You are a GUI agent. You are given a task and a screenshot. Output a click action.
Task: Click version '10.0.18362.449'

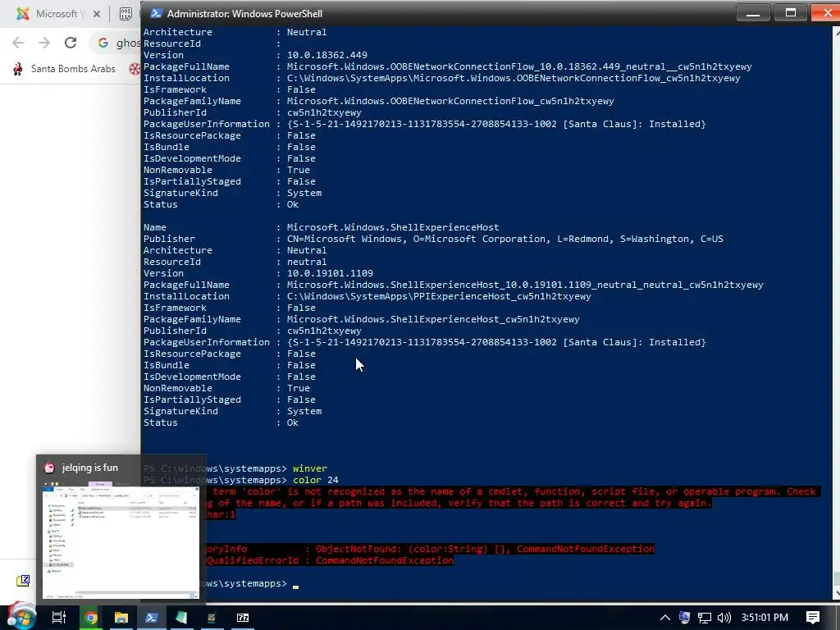pyautogui.click(x=326, y=55)
